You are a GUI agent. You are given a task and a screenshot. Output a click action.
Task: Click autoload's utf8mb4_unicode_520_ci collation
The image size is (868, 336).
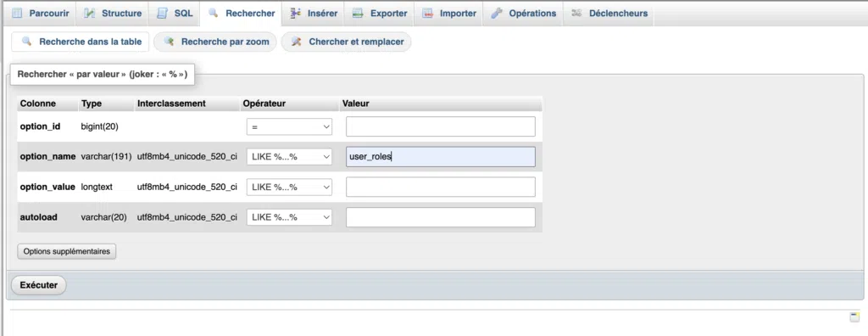click(x=187, y=217)
